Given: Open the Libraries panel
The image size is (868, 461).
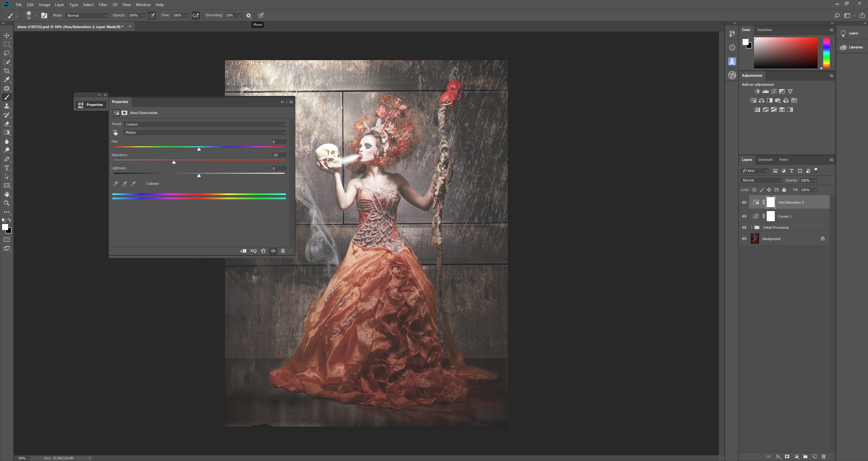Looking at the screenshot, I should point(851,47).
